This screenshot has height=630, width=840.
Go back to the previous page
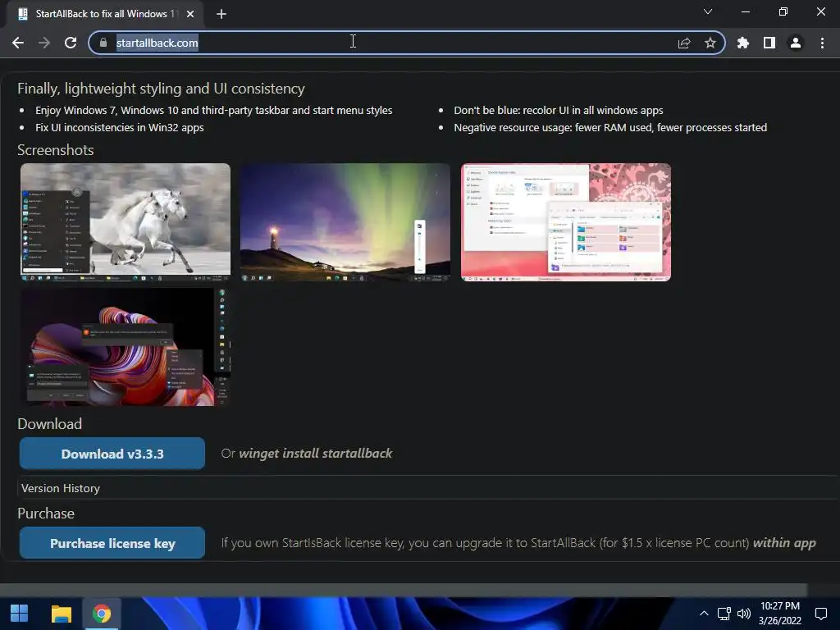tap(18, 43)
